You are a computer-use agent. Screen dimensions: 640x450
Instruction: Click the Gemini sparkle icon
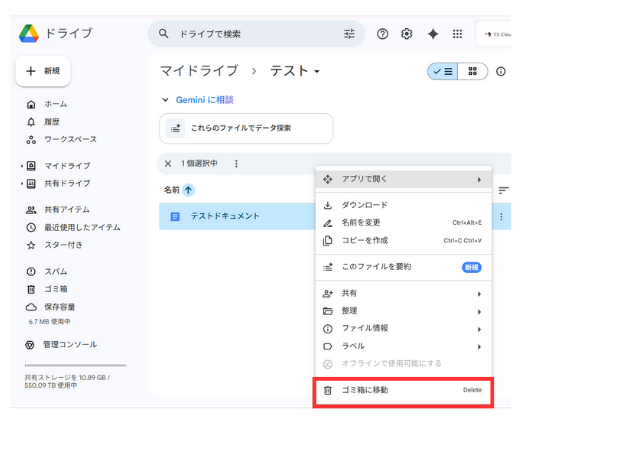click(433, 34)
